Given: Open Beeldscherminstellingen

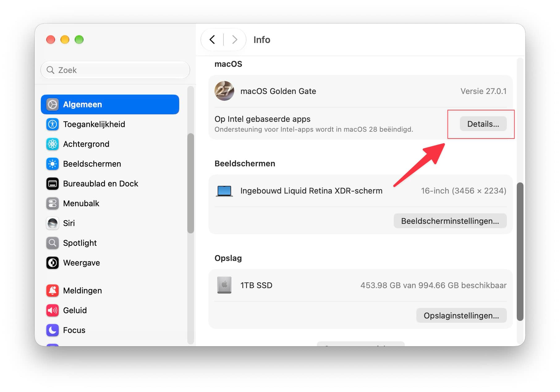Looking at the screenshot, I should [x=450, y=221].
